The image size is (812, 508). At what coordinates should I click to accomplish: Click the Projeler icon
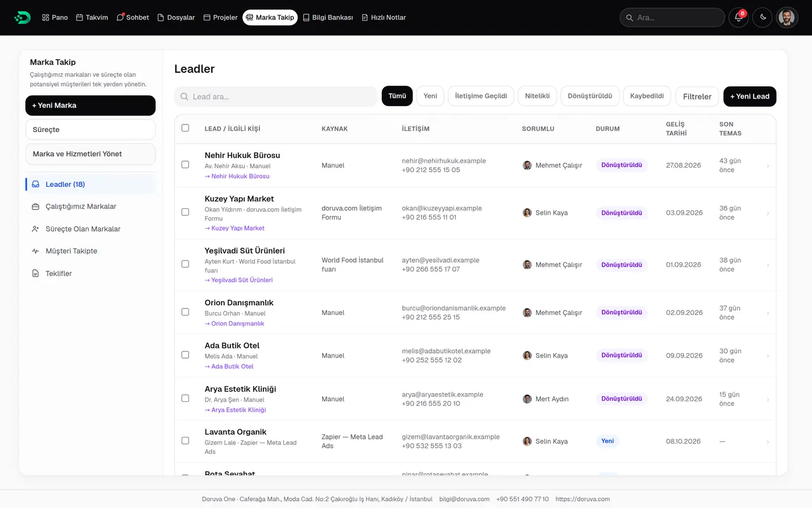pyautogui.click(x=207, y=18)
